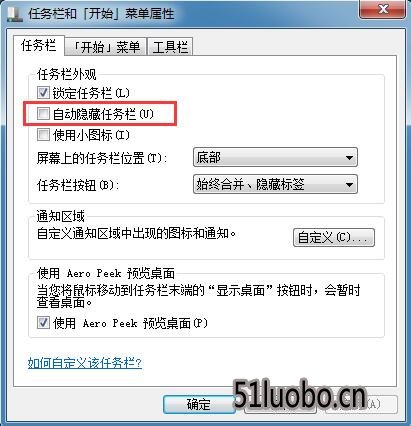Click the 锁定任务栏(L) label text
411x426 pixels.
91,93
